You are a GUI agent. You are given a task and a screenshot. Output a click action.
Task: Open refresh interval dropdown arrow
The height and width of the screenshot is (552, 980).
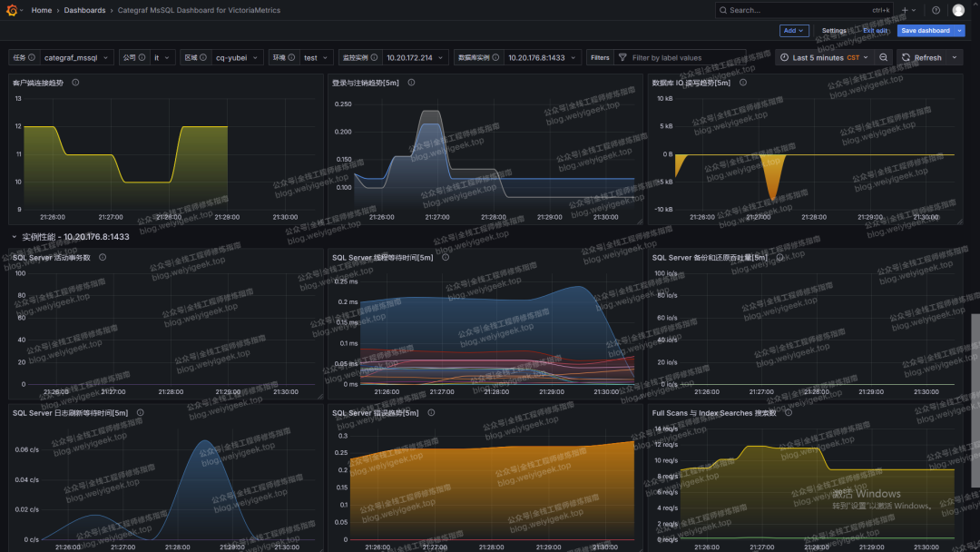pos(955,57)
